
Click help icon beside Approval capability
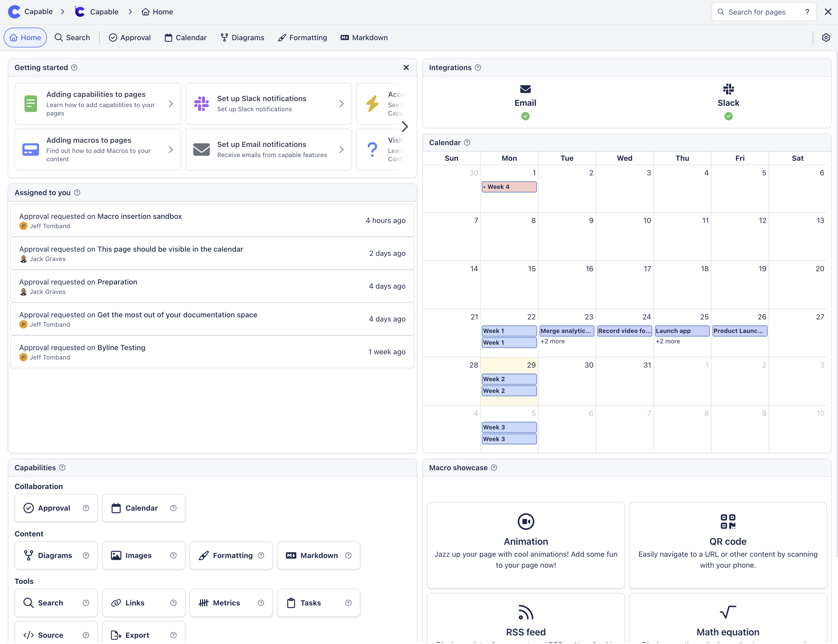click(86, 508)
